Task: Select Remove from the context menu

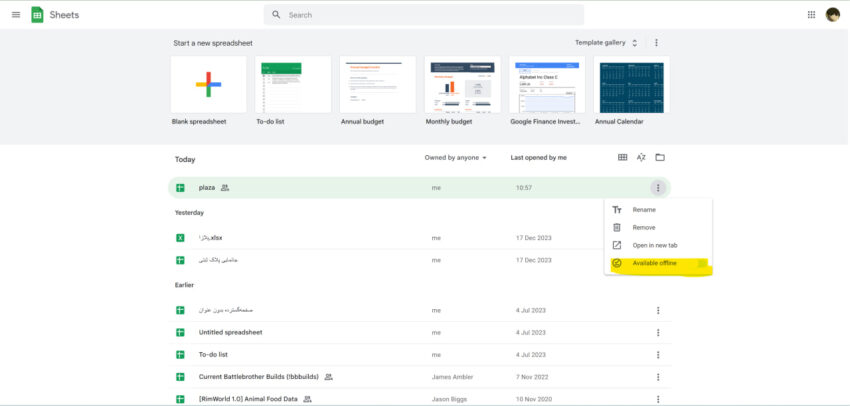Action: click(x=658, y=228)
